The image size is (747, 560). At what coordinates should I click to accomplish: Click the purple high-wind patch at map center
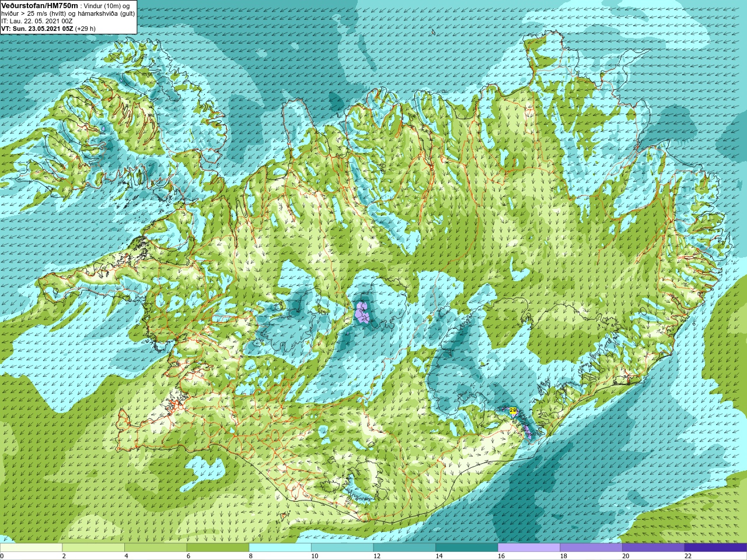pyautogui.click(x=362, y=311)
